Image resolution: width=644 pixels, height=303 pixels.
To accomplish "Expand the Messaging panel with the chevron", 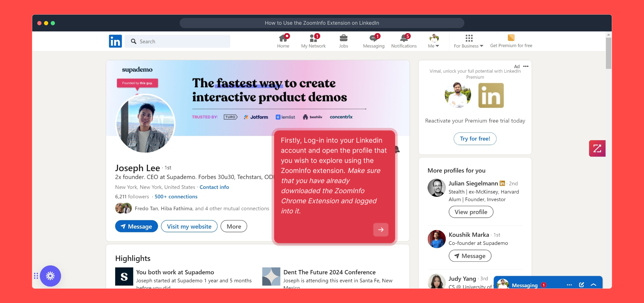I will (x=593, y=285).
